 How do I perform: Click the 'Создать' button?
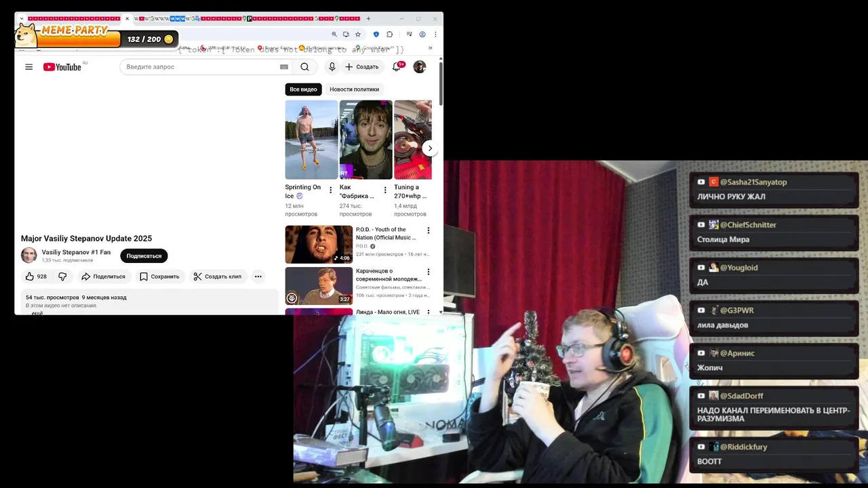coord(362,67)
